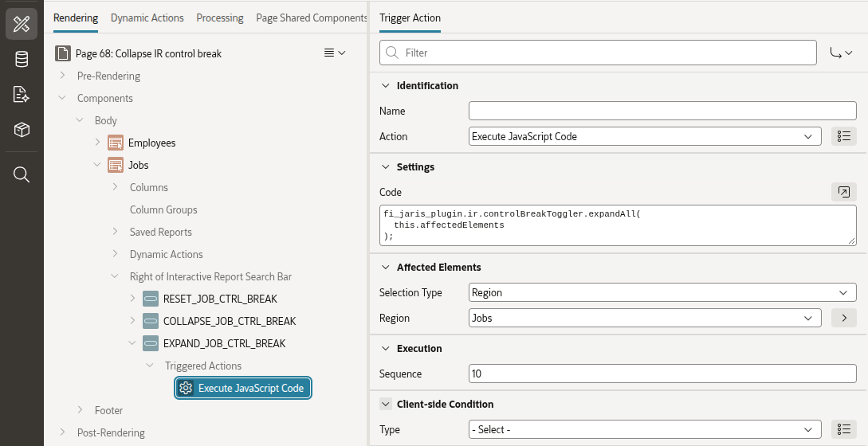Click the EXPAND_JOB_CTRL_BREAK button icon
This screenshot has width=868, height=446.
click(x=151, y=343)
